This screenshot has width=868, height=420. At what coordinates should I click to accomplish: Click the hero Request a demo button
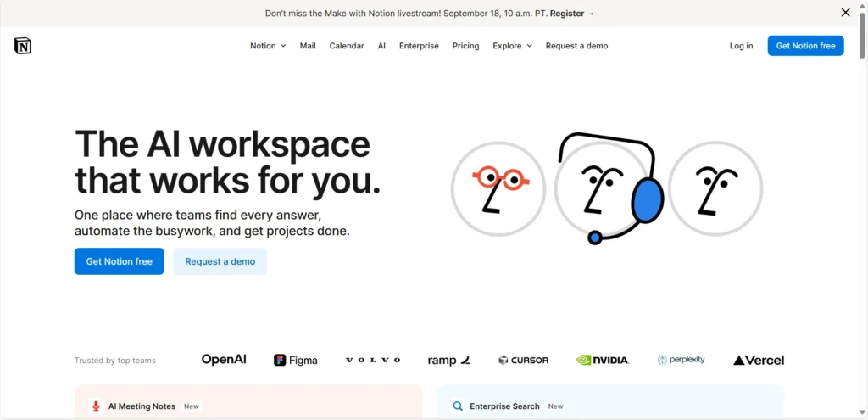(220, 261)
